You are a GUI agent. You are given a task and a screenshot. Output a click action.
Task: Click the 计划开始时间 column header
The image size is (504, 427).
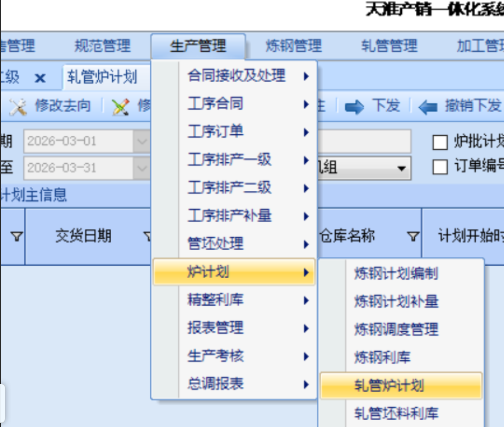click(468, 236)
